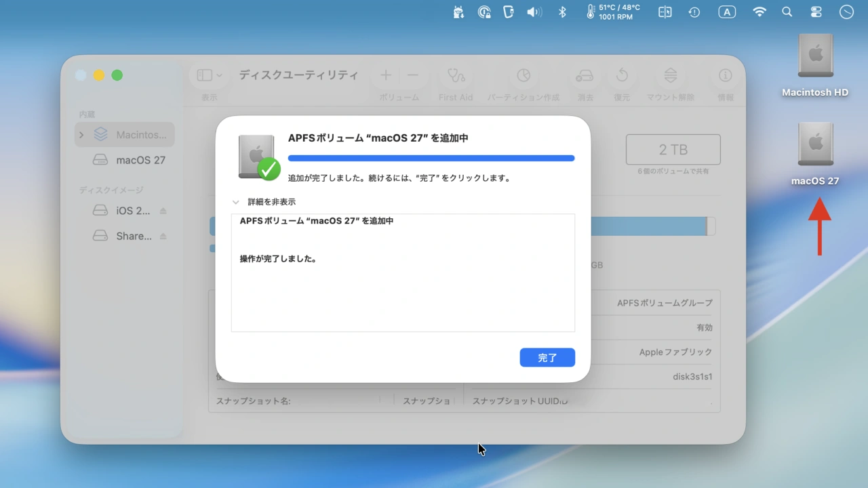
Task: Select Macintosh volume group in sidebar
Action: [125, 135]
